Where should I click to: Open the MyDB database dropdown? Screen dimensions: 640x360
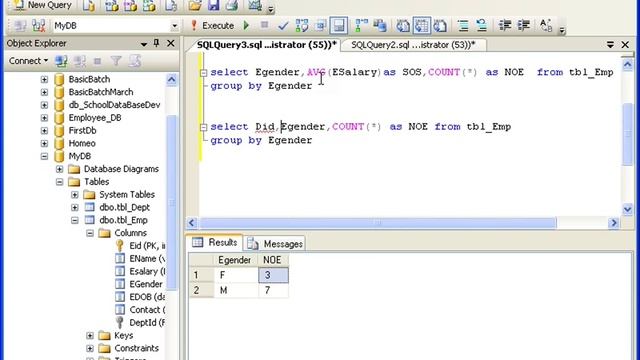(x=174, y=26)
